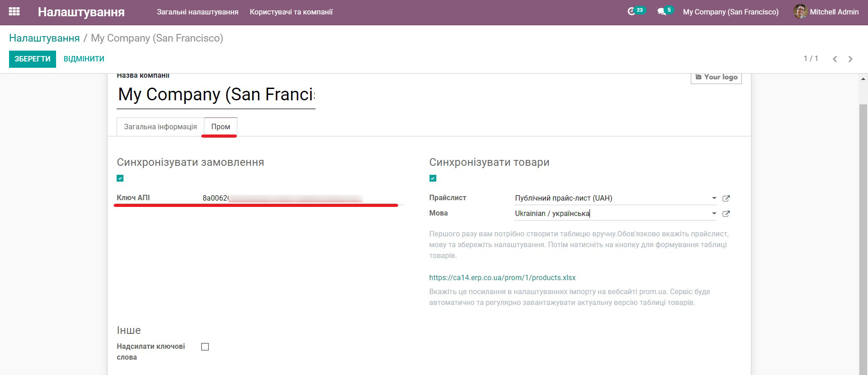Viewport: 868px width, 375px height.
Task: Open company switcher My Company (San Francisco)
Action: [x=731, y=12]
